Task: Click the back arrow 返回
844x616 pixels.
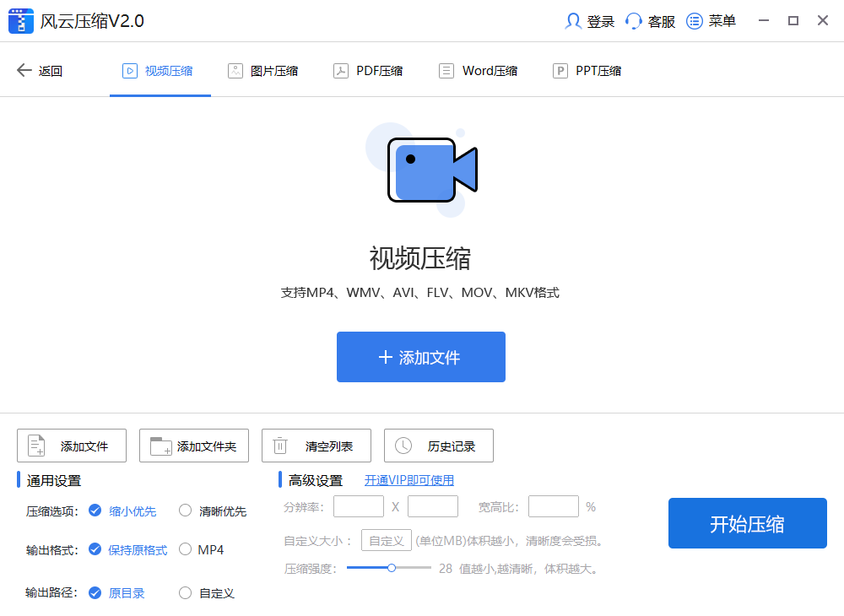Action: pyautogui.click(x=24, y=71)
